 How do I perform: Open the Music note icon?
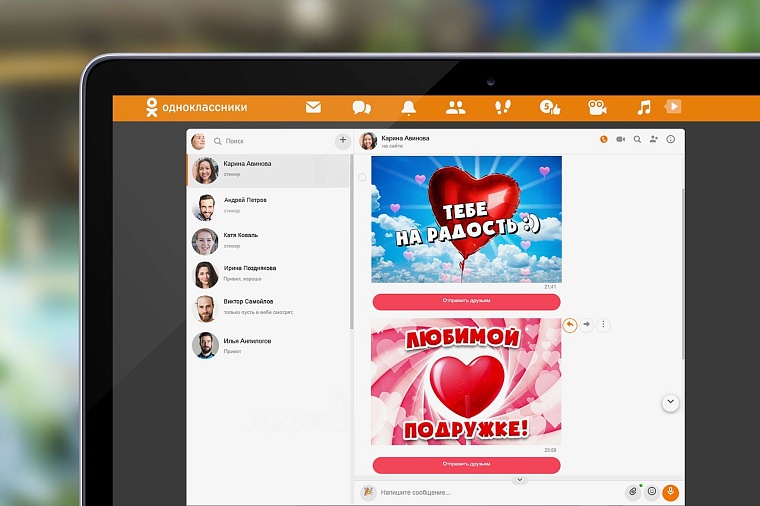pos(644,108)
